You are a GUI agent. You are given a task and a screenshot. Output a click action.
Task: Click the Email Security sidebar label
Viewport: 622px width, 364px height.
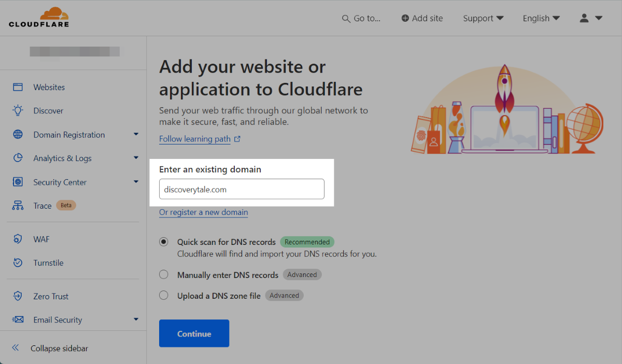58,320
